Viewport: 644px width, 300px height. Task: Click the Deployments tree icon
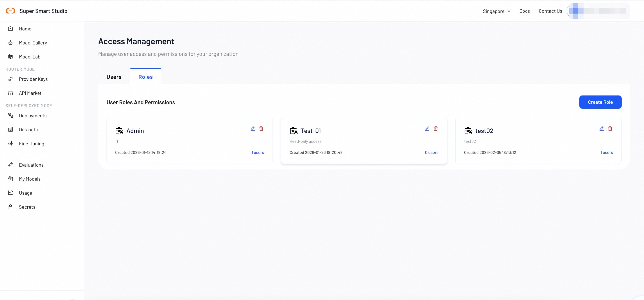(11, 115)
